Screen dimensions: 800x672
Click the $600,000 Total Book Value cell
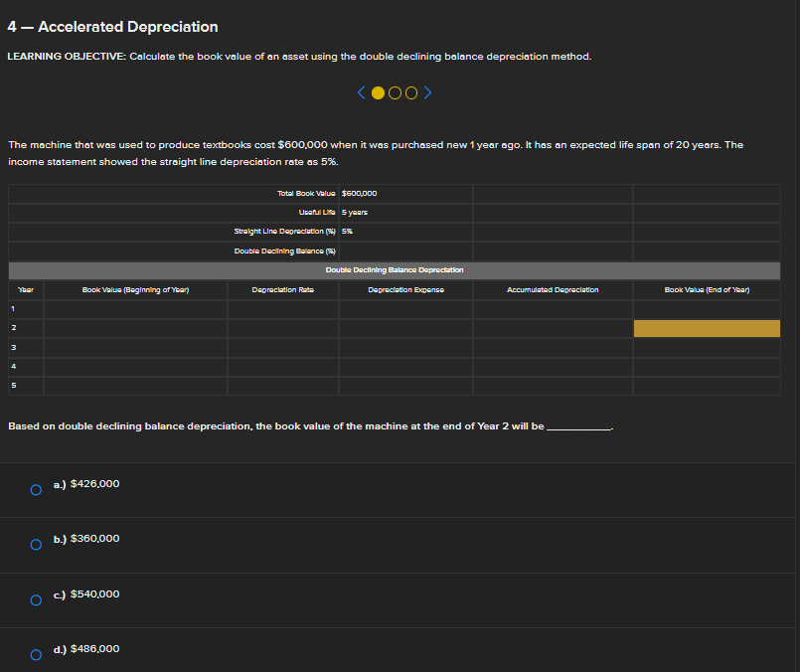tap(405, 194)
